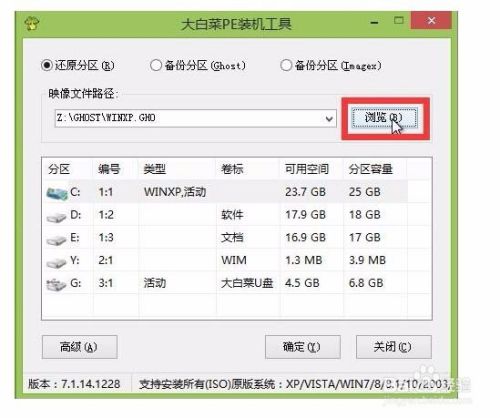Image resolution: width=500 pixels, height=418 pixels.
Task: Select the WIM volume label cell
Action: coord(234,260)
